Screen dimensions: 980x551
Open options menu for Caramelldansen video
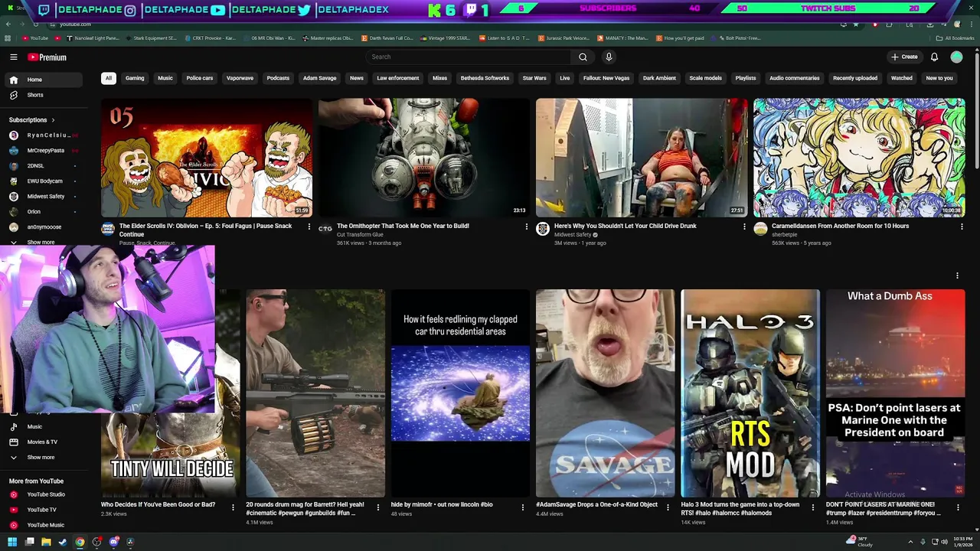[x=962, y=227]
